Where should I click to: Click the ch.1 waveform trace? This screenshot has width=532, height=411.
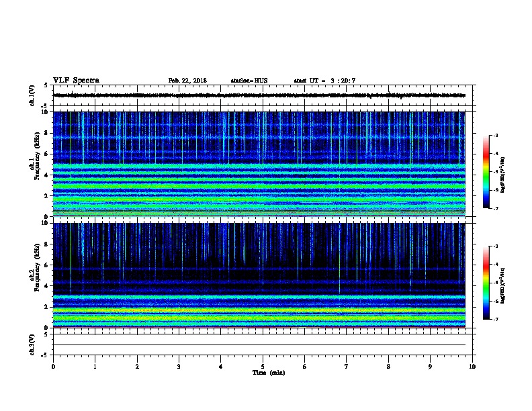click(x=259, y=95)
